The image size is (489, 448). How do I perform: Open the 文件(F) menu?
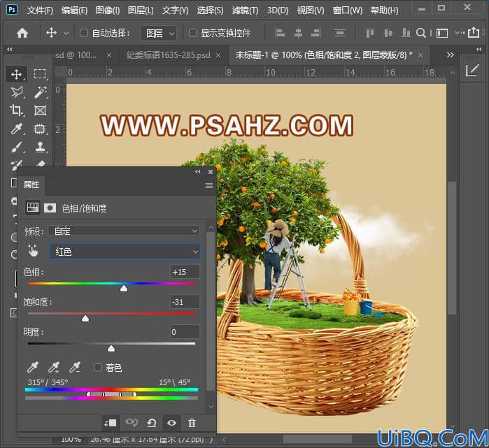[40, 10]
